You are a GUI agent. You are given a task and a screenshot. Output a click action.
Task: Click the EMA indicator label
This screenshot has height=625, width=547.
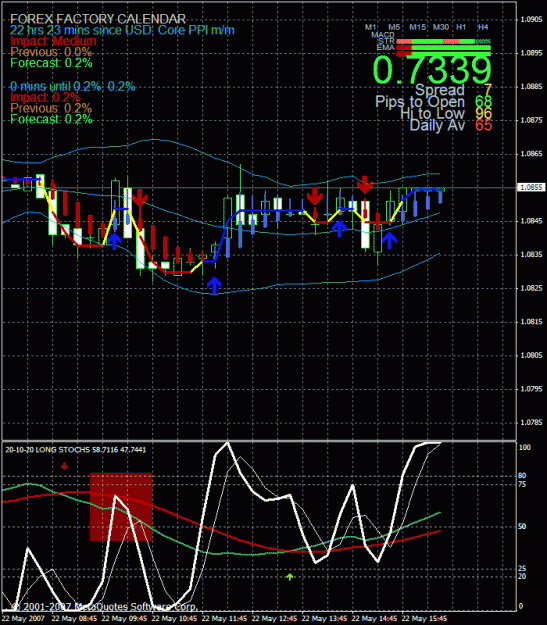(x=386, y=47)
